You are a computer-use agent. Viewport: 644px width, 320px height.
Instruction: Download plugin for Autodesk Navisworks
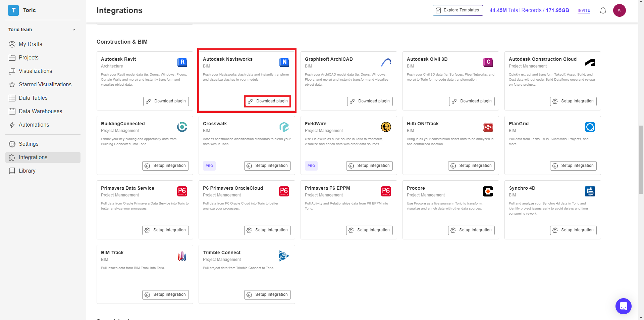pyautogui.click(x=268, y=101)
